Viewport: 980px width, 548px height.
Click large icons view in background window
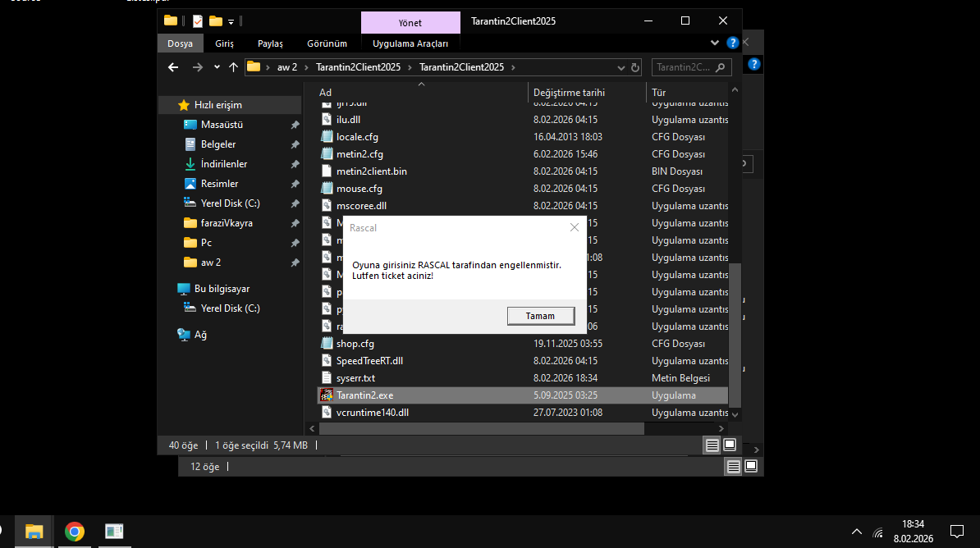click(x=751, y=467)
